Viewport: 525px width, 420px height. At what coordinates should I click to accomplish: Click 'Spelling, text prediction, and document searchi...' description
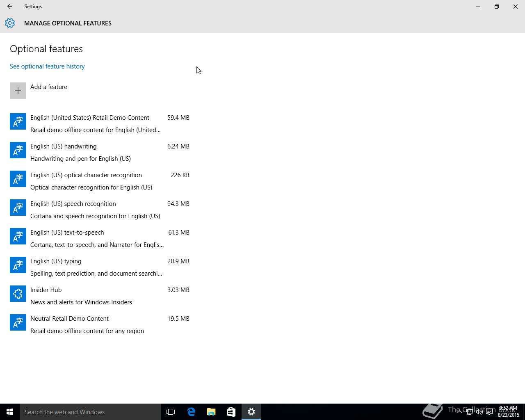[x=96, y=274]
